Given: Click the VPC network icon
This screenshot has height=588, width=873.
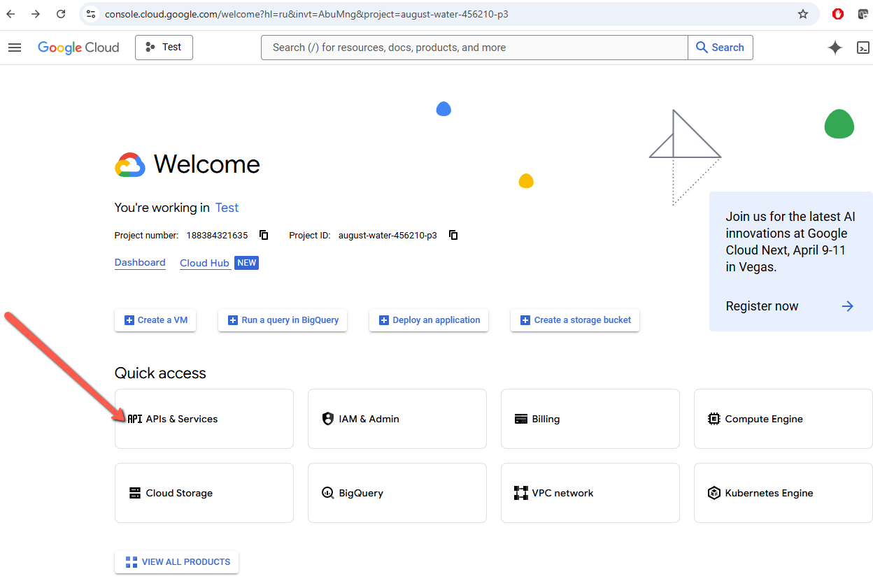Looking at the screenshot, I should tap(521, 493).
